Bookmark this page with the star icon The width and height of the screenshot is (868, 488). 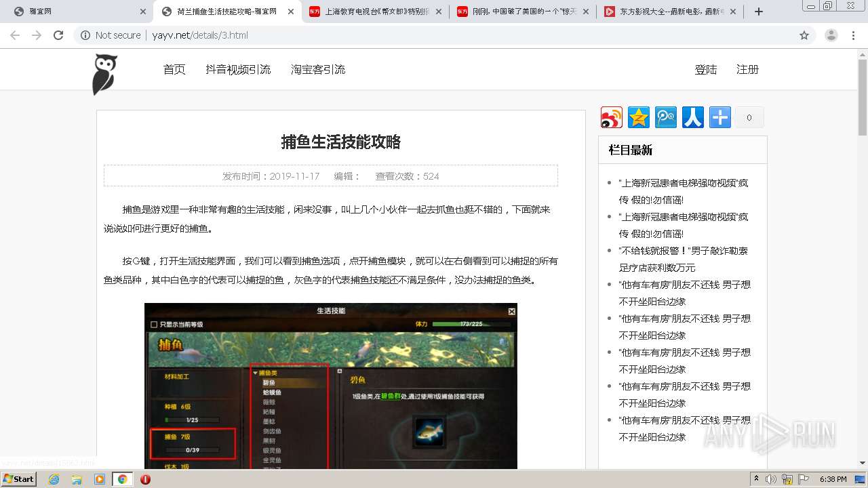(x=804, y=35)
